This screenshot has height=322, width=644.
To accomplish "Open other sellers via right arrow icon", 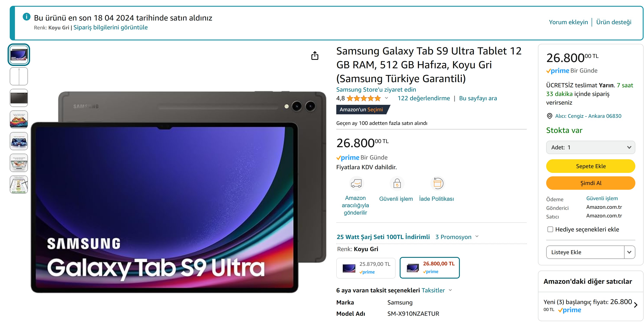I will pyautogui.click(x=636, y=305).
